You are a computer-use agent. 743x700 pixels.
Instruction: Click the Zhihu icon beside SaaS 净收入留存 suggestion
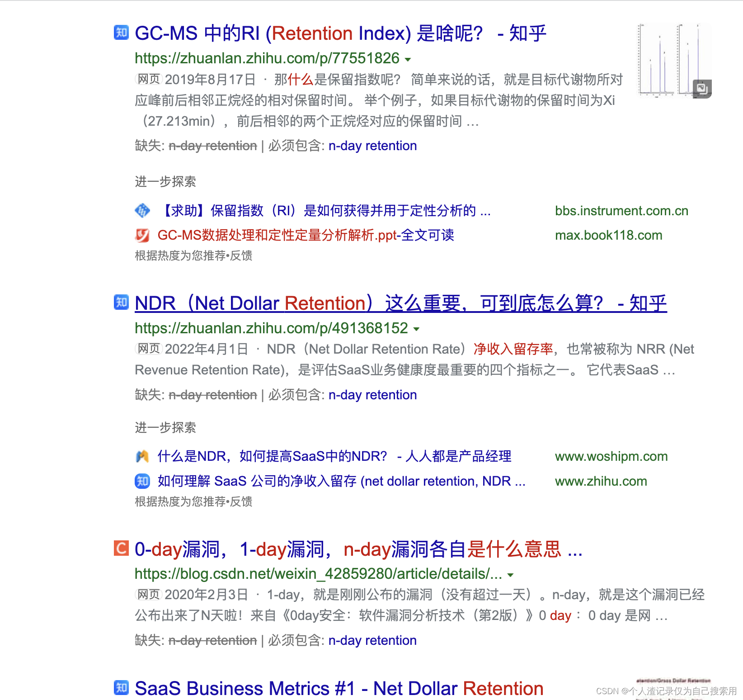click(142, 482)
